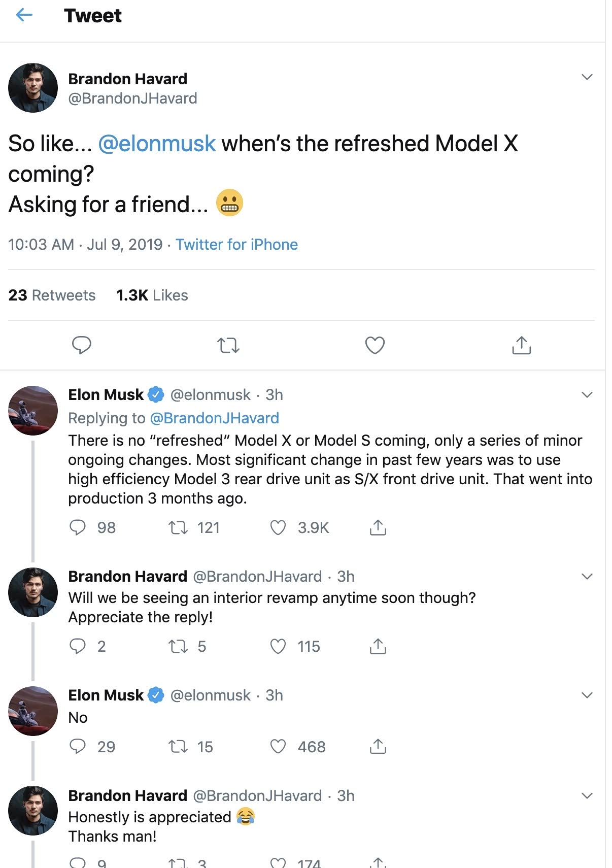This screenshot has height=868, width=612.
Task: Click the back arrow next to Tweet
Action: (24, 15)
